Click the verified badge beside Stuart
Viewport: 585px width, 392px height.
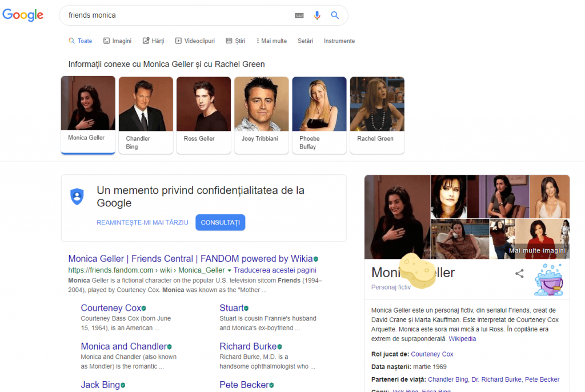(246, 309)
